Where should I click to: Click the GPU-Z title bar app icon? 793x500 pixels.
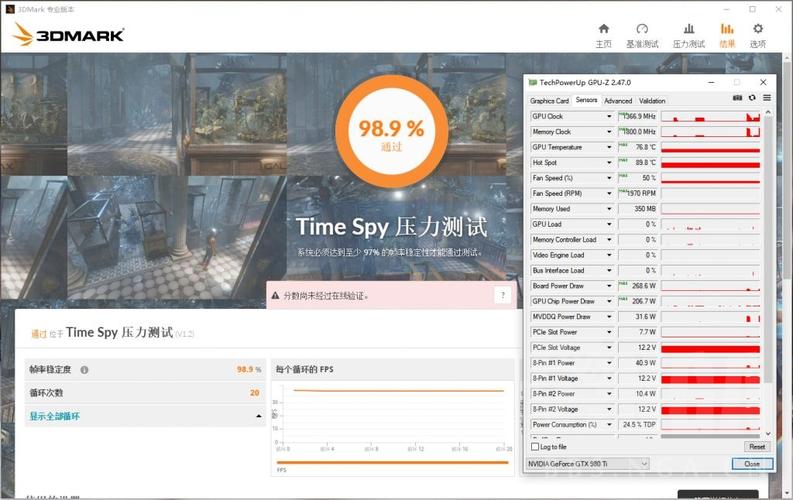[532, 82]
